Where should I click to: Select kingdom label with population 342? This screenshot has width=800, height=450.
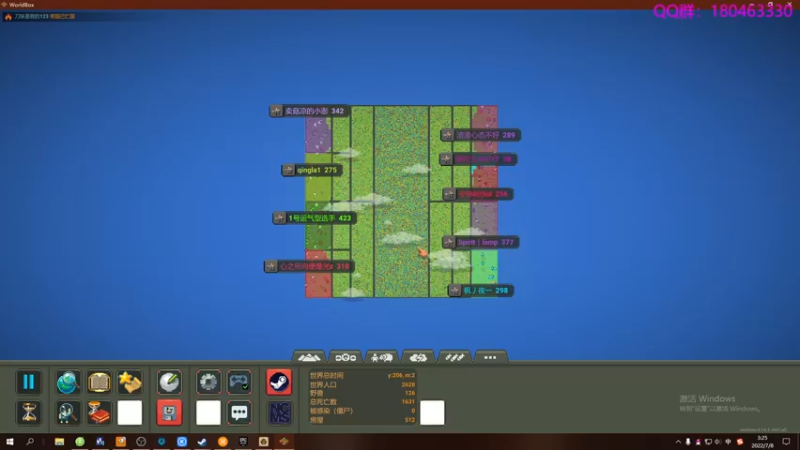[308, 111]
